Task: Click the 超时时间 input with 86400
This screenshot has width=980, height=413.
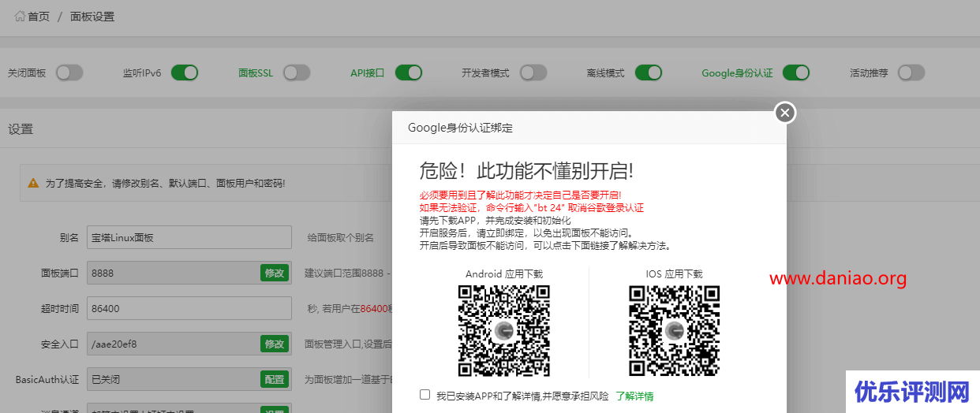Action: click(189, 308)
